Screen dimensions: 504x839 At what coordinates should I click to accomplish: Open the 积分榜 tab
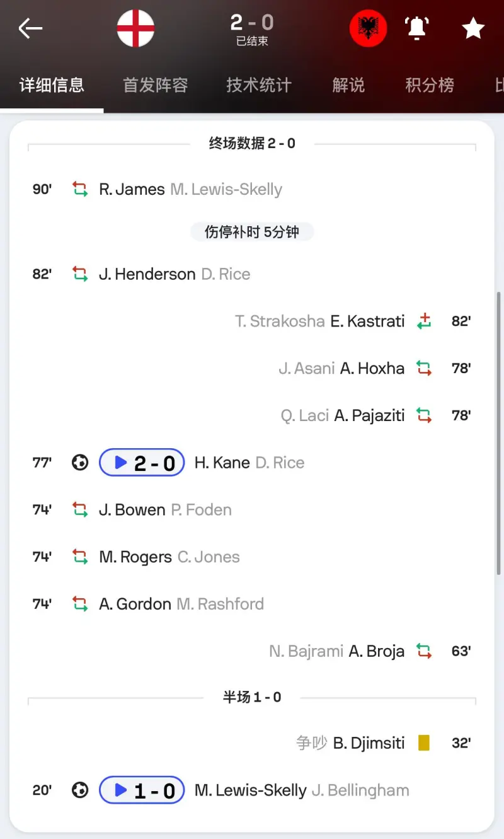[x=430, y=85]
